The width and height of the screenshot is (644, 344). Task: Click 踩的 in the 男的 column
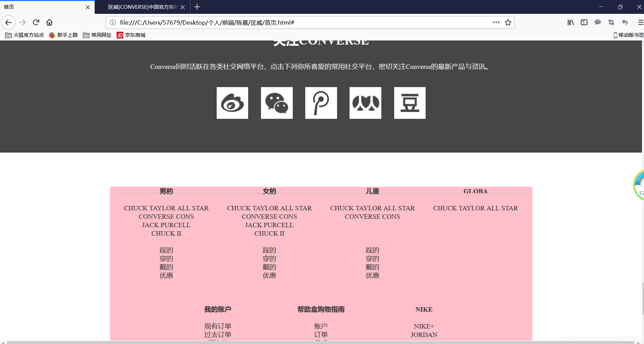coord(166,250)
